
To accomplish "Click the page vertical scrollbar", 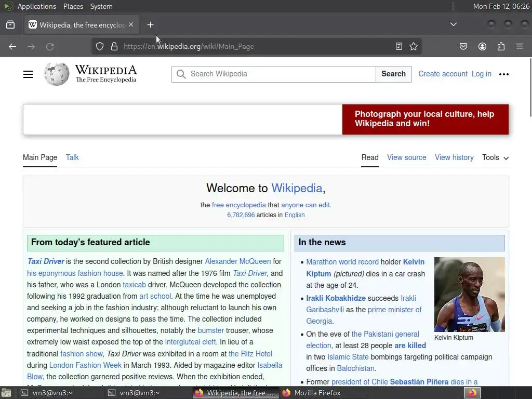I will (x=530, y=87).
